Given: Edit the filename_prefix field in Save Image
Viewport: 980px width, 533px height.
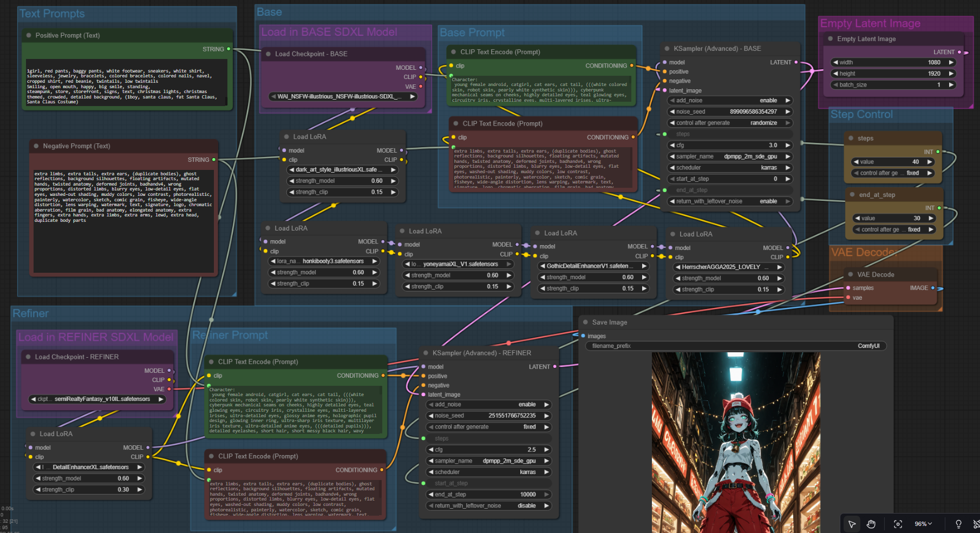Looking at the screenshot, I should 736,346.
